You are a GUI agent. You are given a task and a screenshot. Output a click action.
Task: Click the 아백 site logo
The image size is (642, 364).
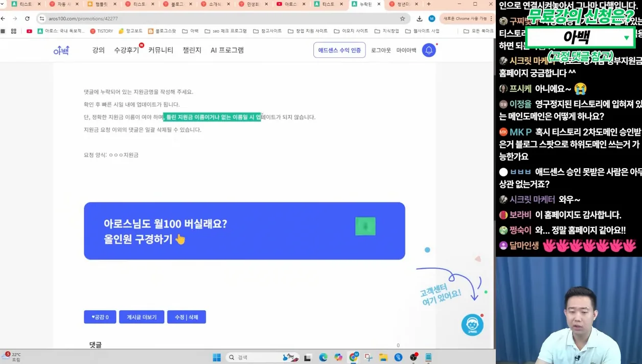click(x=61, y=50)
